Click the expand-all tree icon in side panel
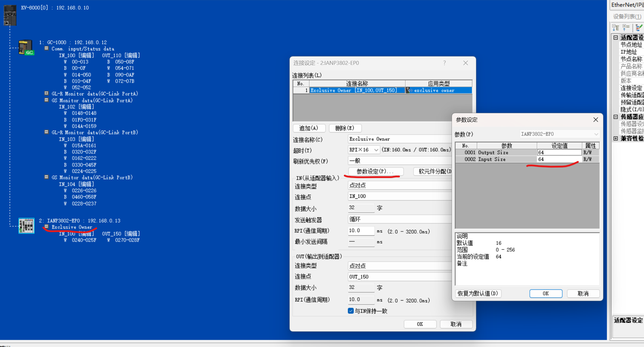644x347 pixels. (x=616, y=28)
